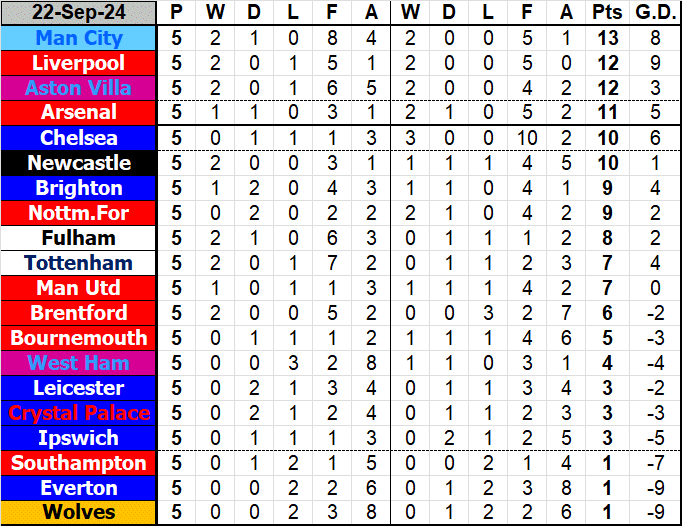Click Man City's points total of 13
The height and width of the screenshot is (526, 682).
coord(606,38)
